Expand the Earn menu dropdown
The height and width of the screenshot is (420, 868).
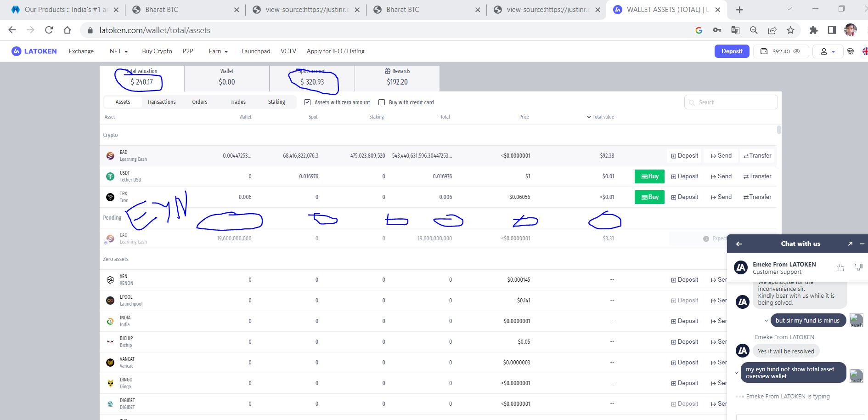(x=218, y=51)
